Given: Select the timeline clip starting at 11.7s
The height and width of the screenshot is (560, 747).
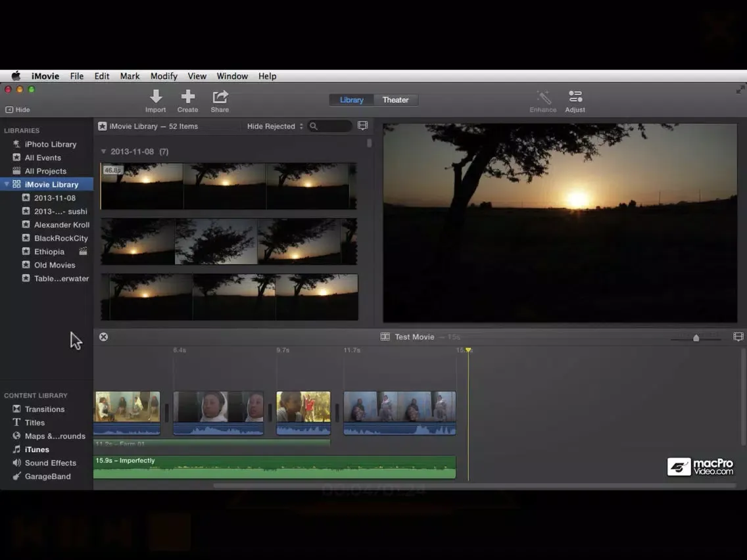Looking at the screenshot, I should pyautogui.click(x=400, y=413).
